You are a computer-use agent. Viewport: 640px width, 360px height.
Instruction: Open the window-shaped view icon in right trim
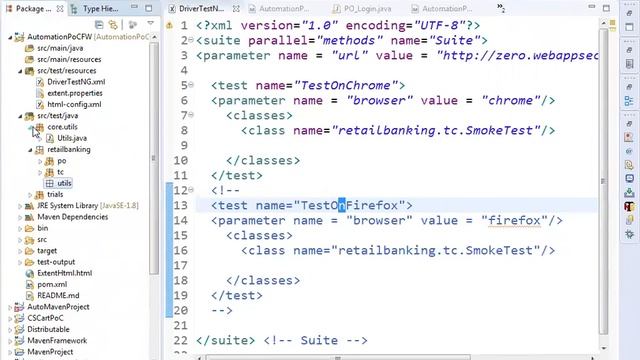click(x=629, y=27)
